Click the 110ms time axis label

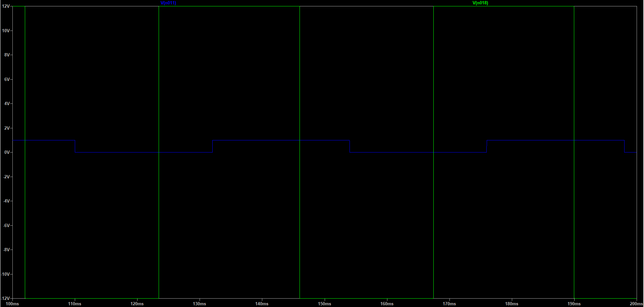(75, 304)
